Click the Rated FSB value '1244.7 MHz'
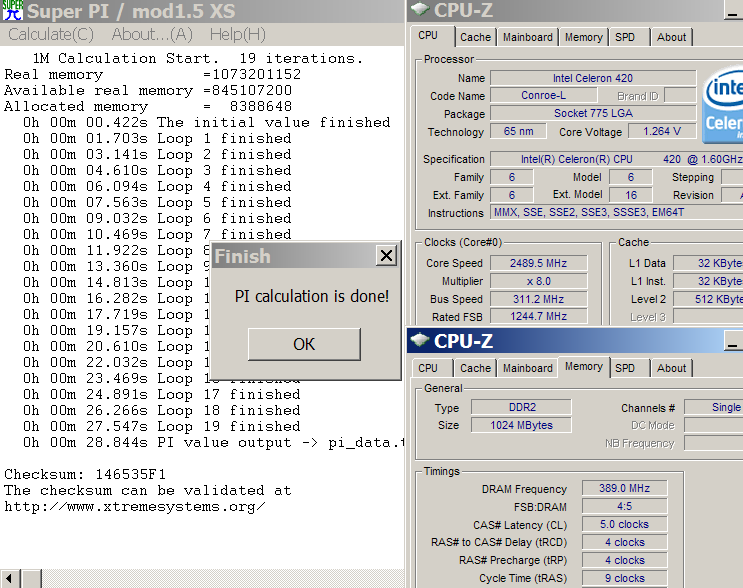Screen dimensions: 743x588 coord(538,316)
